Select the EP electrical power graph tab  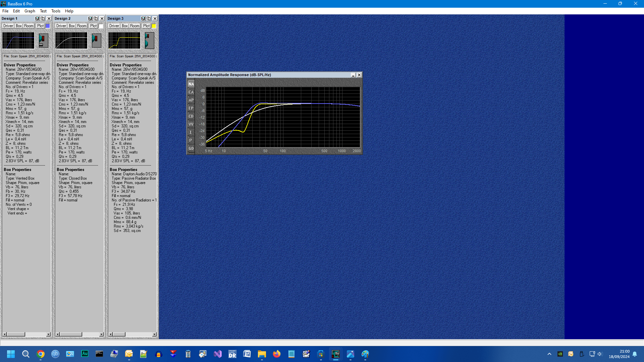(x=191, y=108)
